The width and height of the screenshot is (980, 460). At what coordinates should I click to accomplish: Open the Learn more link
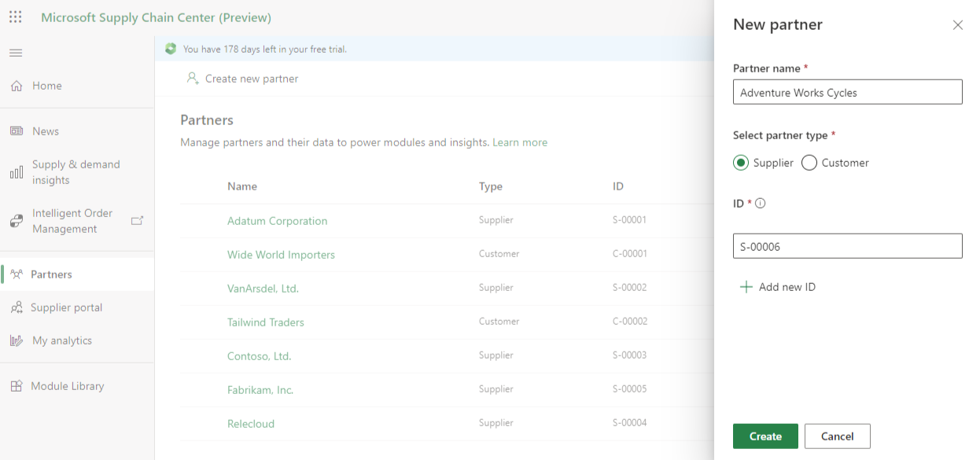520,142
